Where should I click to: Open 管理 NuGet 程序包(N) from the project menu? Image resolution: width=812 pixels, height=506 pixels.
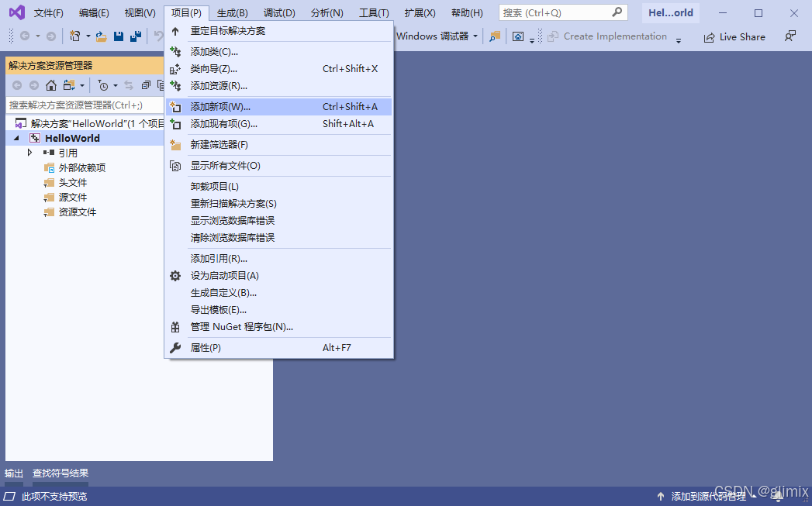pos(241,326)
